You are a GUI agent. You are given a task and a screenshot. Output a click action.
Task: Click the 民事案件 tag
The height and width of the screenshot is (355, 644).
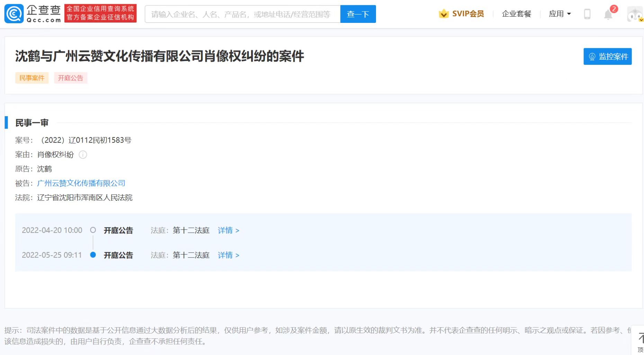(32, 78)
